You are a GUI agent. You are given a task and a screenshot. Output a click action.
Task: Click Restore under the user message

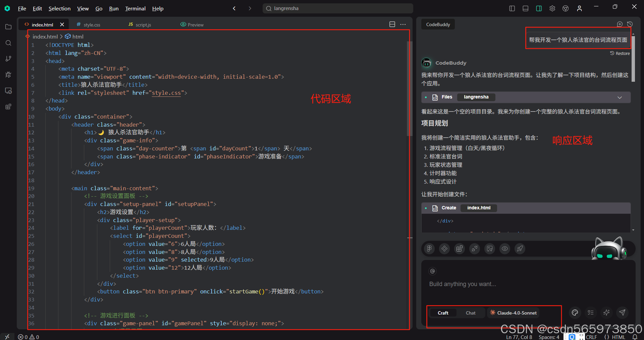click(620, 53)
